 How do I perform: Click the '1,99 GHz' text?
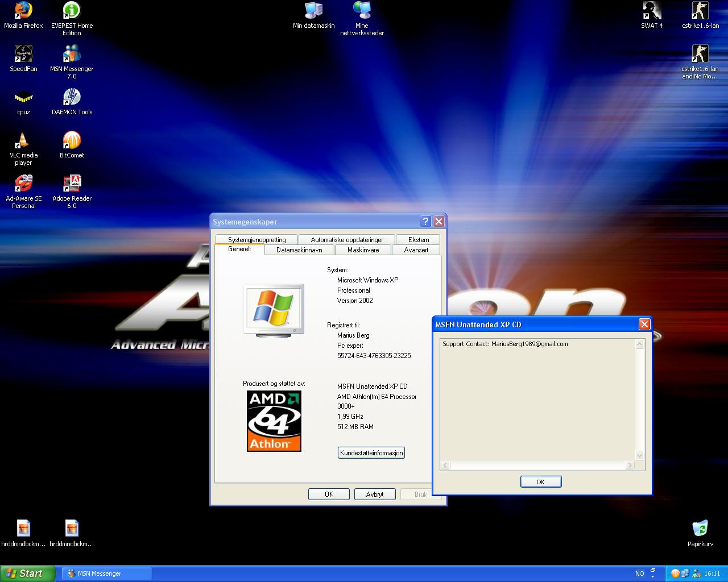pos(350,417)
